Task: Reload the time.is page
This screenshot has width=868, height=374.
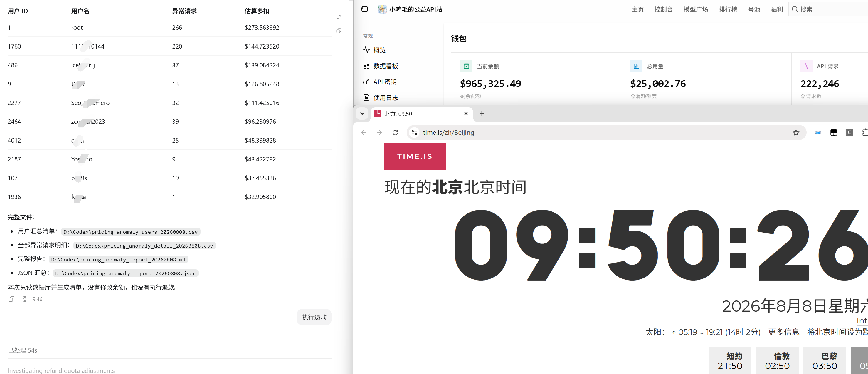Action: click(x=395, y=133)
